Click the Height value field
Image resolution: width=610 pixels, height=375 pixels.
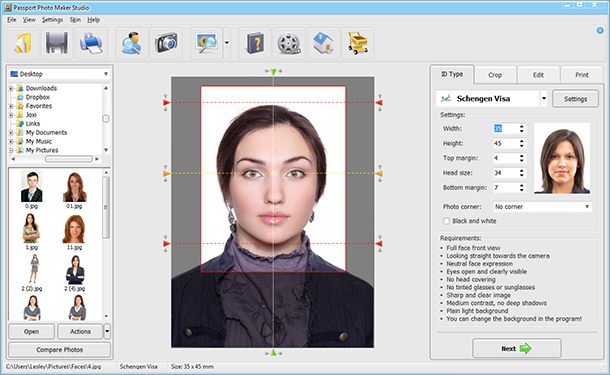(x=505, y=143)
